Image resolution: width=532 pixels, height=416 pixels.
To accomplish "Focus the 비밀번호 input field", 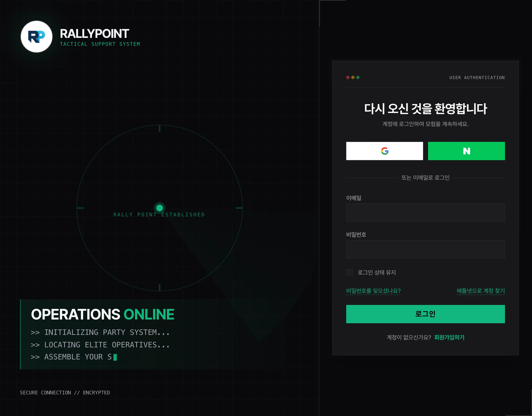I will pos(425,249).
